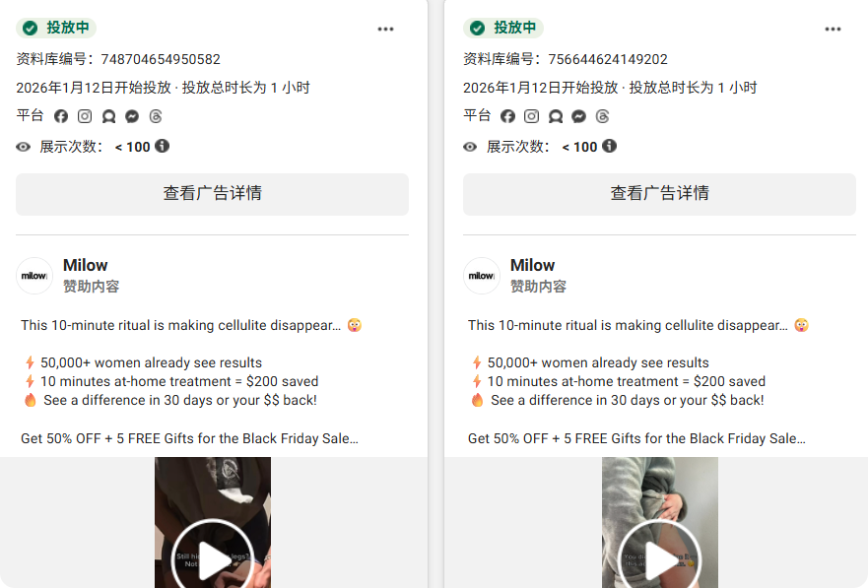Click the 投放中 status badge on the right ad
This screenshot has width=868, height=588.
click(x=503, y=29)
